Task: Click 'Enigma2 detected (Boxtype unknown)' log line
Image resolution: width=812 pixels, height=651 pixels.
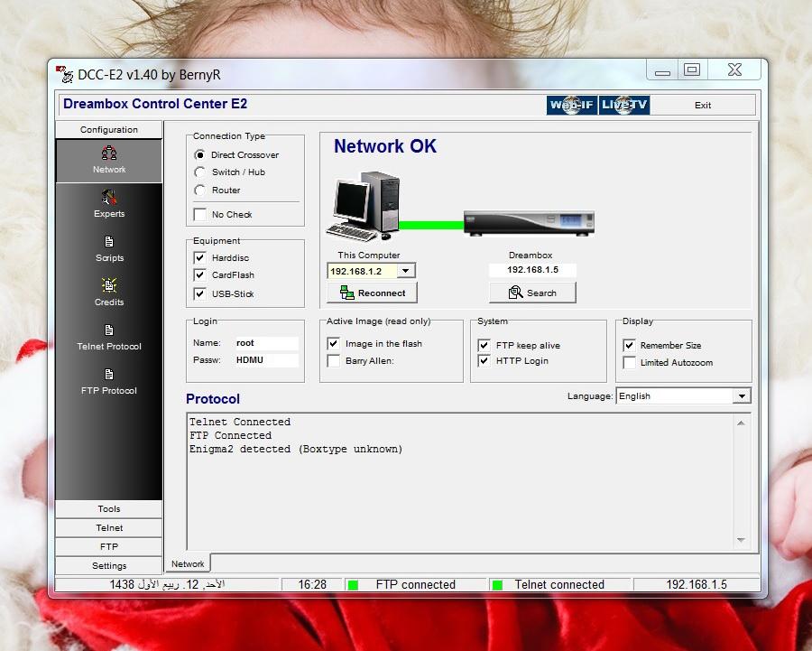Action: click(296, 449)
